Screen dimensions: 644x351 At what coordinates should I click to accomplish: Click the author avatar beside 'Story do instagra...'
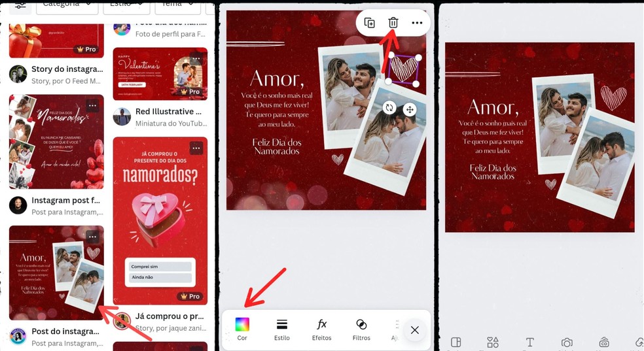[x=18, y=75]
